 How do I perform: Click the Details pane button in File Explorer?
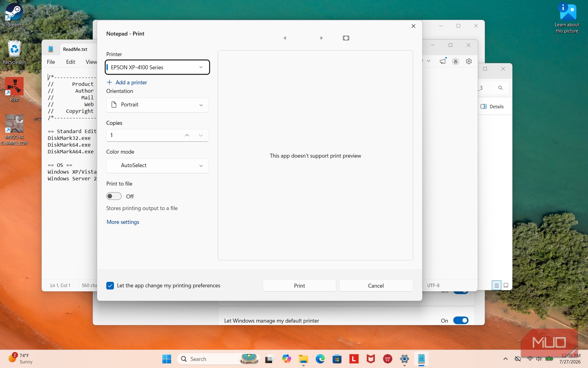click(492, 106)
